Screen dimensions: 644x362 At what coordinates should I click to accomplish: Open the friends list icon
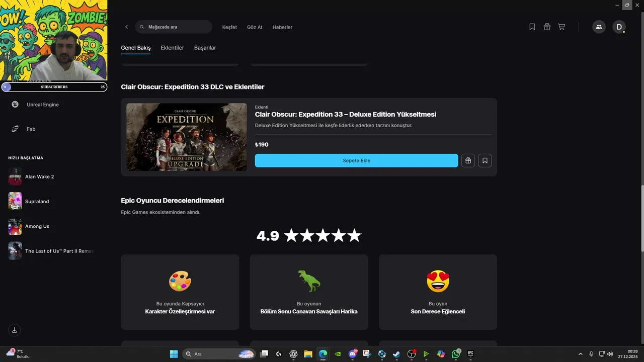coord(599,27)
